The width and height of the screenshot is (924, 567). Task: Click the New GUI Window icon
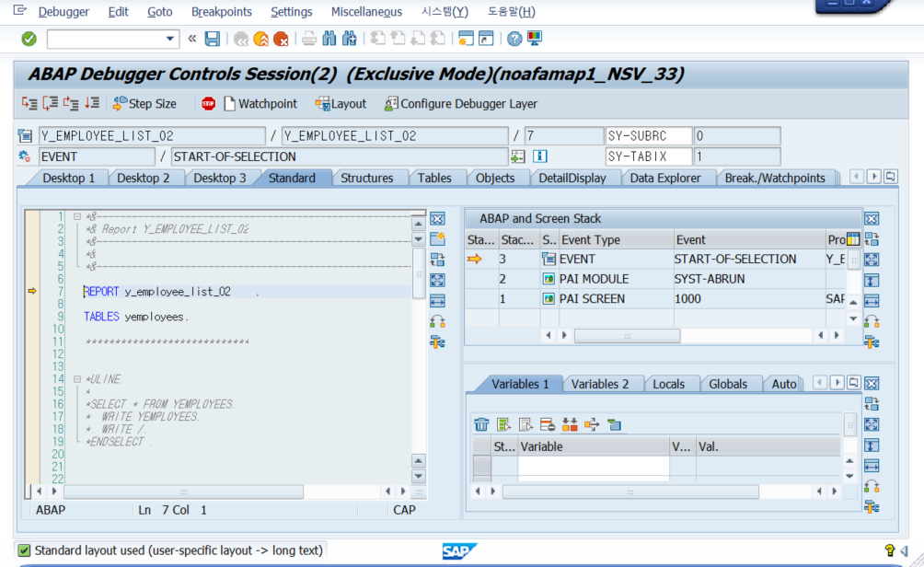click(x=466, y=39)
